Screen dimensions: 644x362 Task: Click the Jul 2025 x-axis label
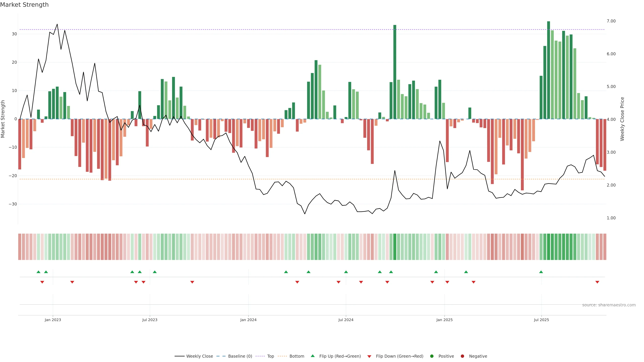coord(541,320)
